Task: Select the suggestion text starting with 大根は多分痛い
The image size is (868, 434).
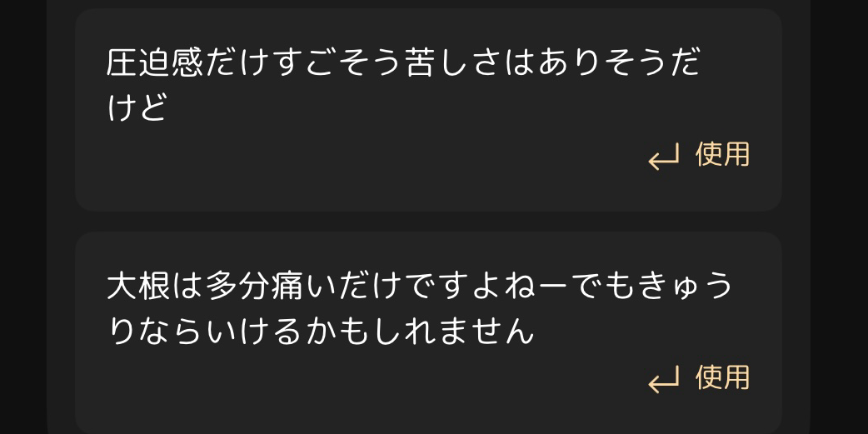Action: pos(419,309)
